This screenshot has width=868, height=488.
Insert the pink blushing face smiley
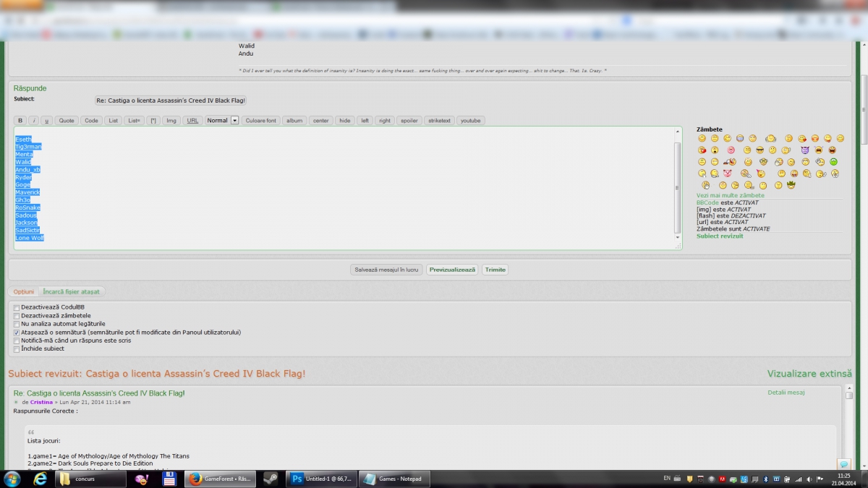tap(731, 150)
